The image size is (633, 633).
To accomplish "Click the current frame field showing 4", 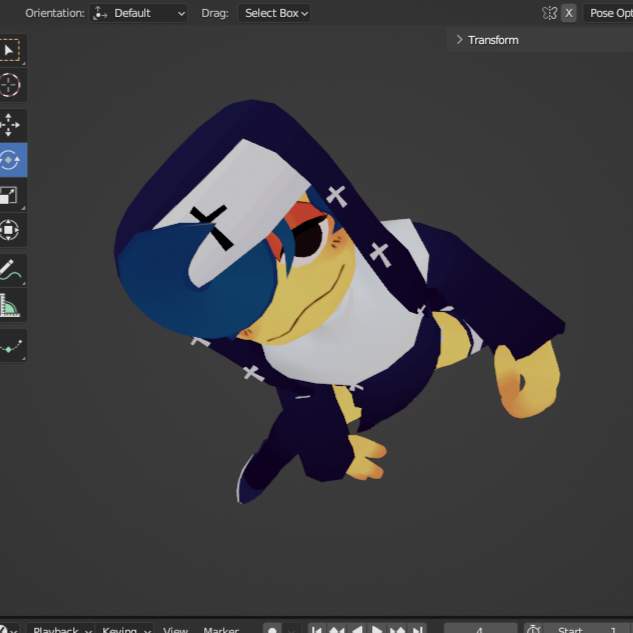I will pyautogui.click(x=480, y=629).
